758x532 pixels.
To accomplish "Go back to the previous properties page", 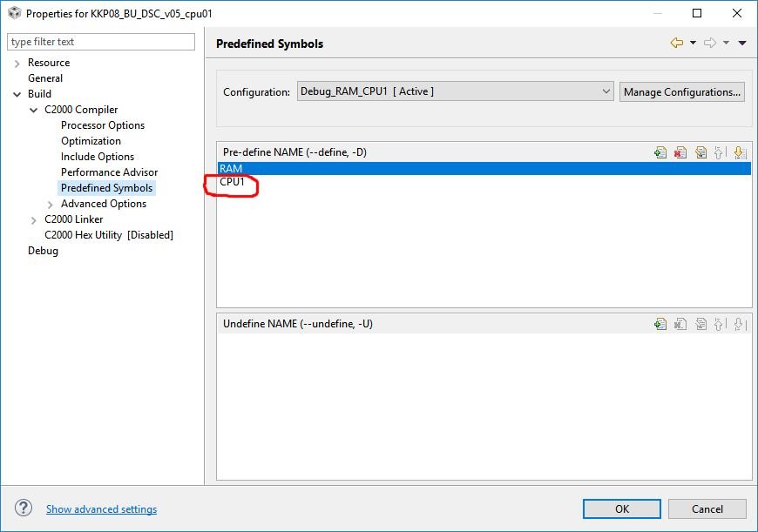I will 677,43.
